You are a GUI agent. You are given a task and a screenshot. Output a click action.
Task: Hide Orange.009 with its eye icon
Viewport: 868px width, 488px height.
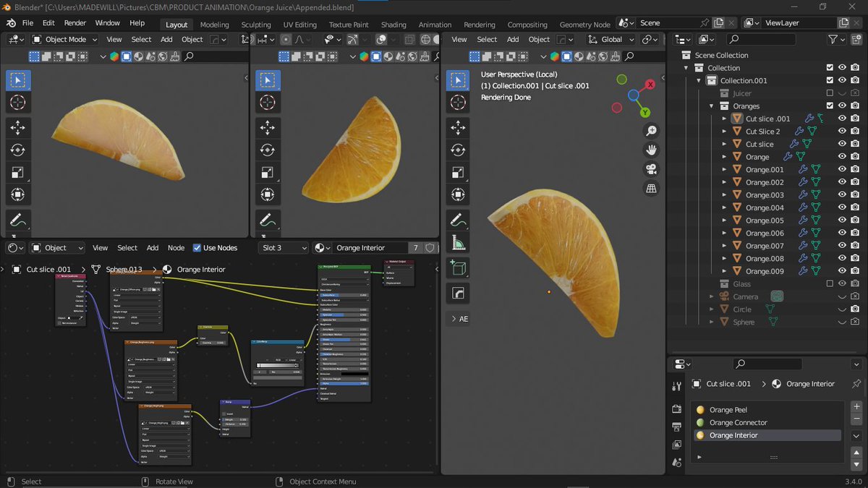pos(842,271)
